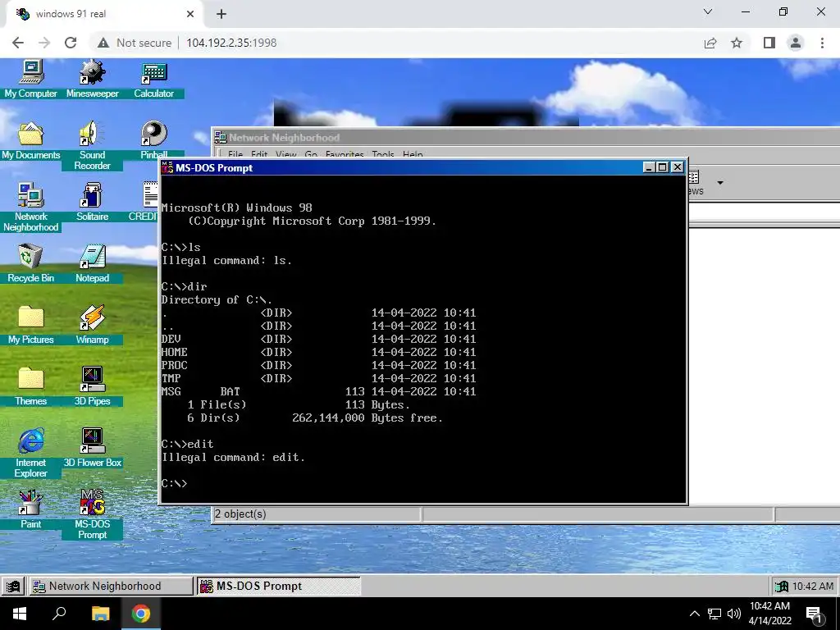Start the 3D Flower Box shortcut
Viewport: 840px width, 630px height.
92,449
